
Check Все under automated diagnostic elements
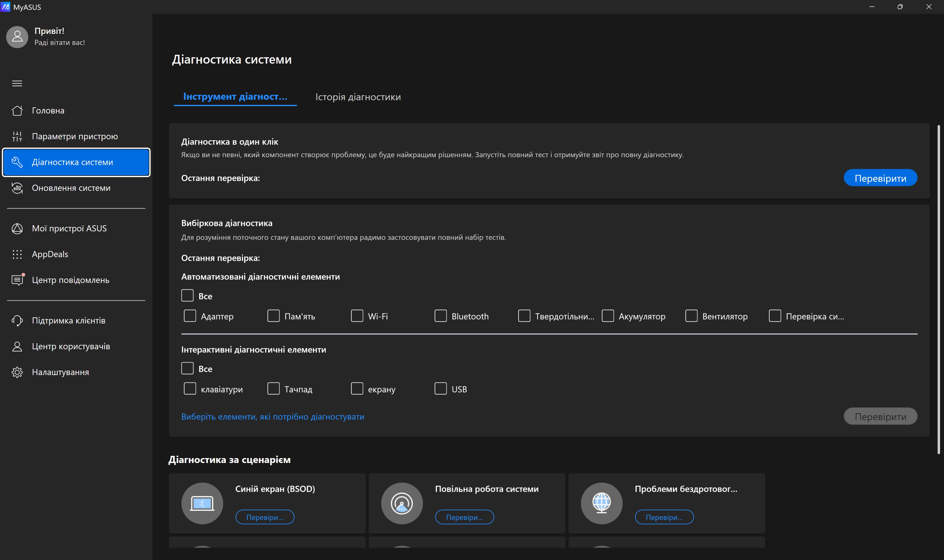187,295
